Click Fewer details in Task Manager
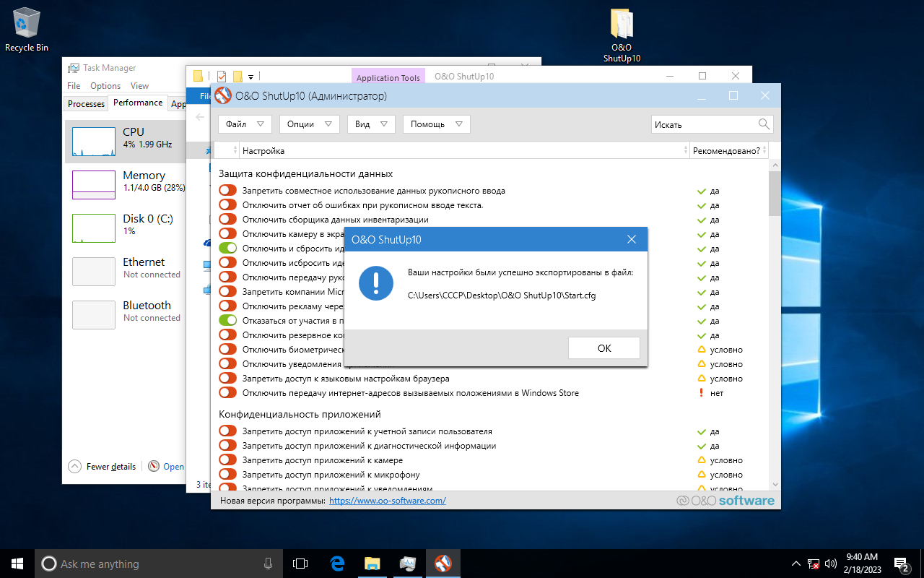The height and width of the screenshot is (578, 924). coord(102,467)
